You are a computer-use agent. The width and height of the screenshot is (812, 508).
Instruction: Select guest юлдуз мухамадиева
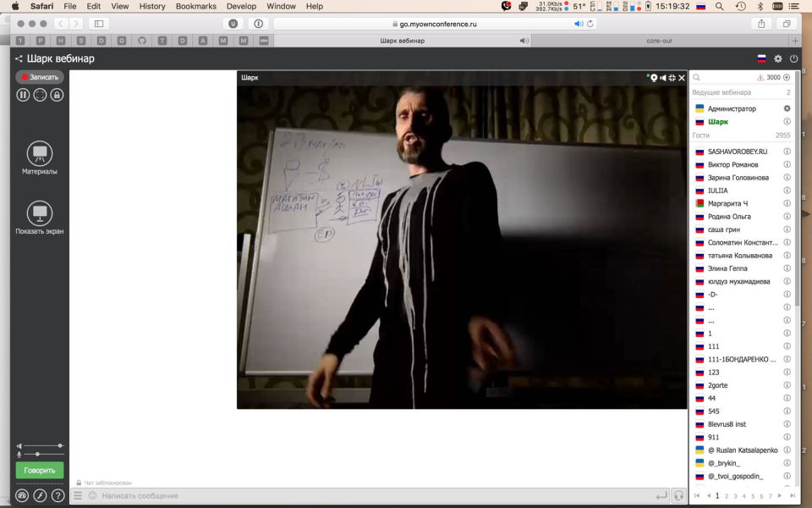click(x=738, y=281)
